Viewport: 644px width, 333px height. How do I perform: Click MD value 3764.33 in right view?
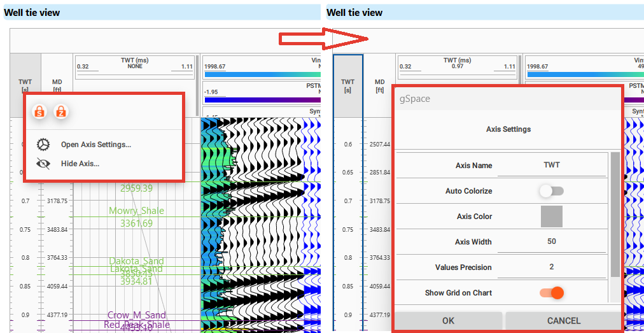[379, 258]
